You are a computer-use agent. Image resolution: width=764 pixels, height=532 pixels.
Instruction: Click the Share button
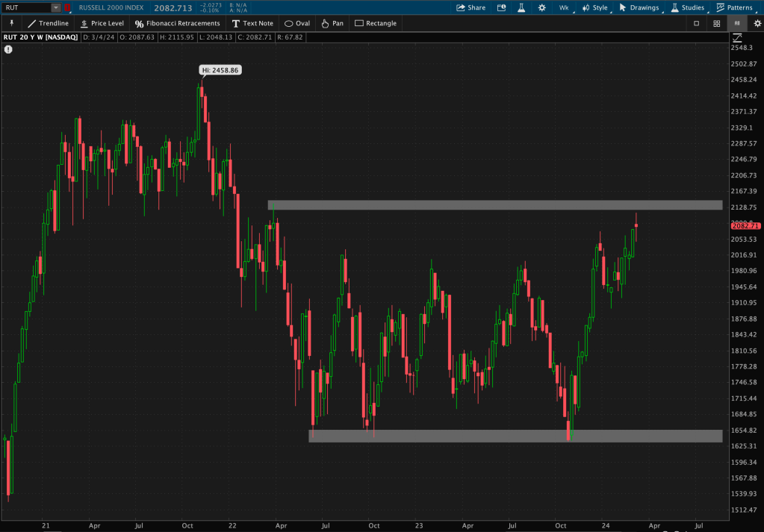pos(470,7)
